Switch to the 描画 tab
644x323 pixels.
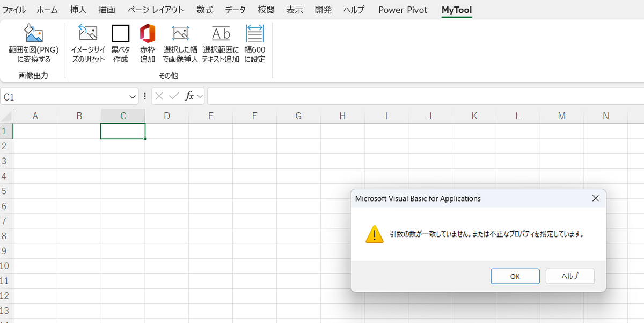pyautogui.click(x=107, y=10)
